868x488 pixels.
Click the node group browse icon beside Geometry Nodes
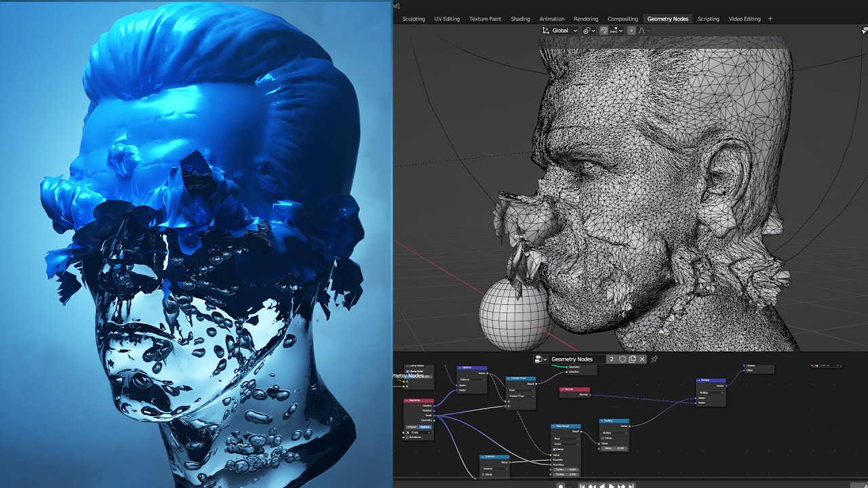click(540, 359)
